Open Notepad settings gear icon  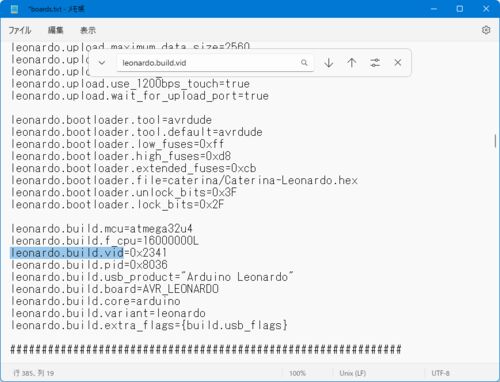click(x=486, y=30)
